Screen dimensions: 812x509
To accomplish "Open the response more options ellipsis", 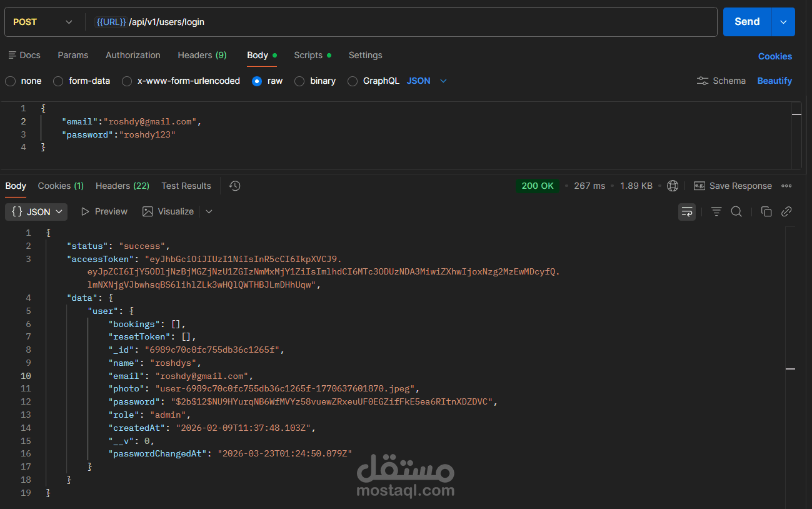I will pos(786,186).
